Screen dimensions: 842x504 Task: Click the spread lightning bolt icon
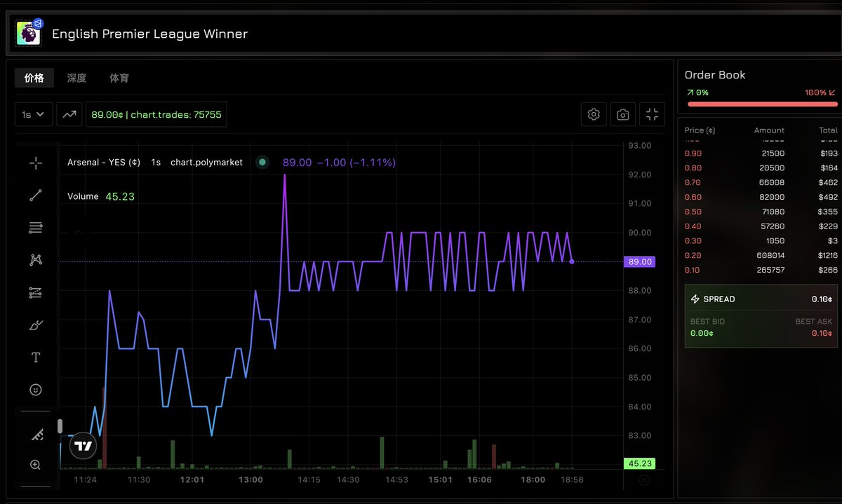tap(695, 299)
